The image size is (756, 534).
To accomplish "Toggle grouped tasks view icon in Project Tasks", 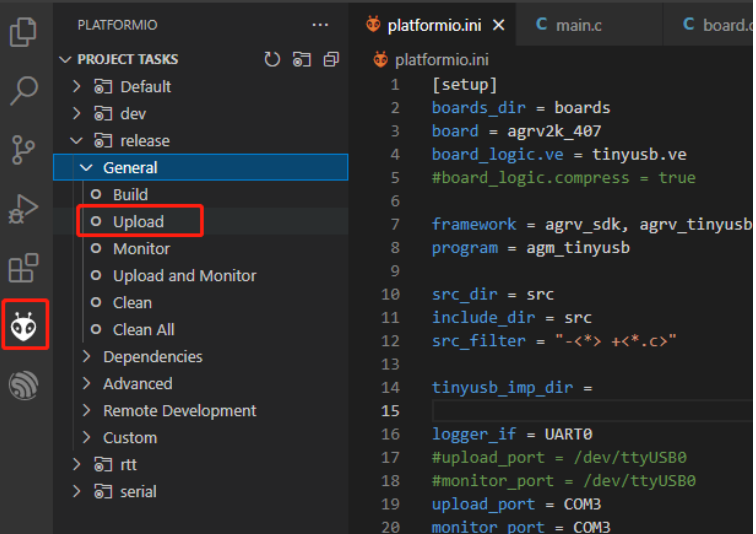I will click(302, 59).
